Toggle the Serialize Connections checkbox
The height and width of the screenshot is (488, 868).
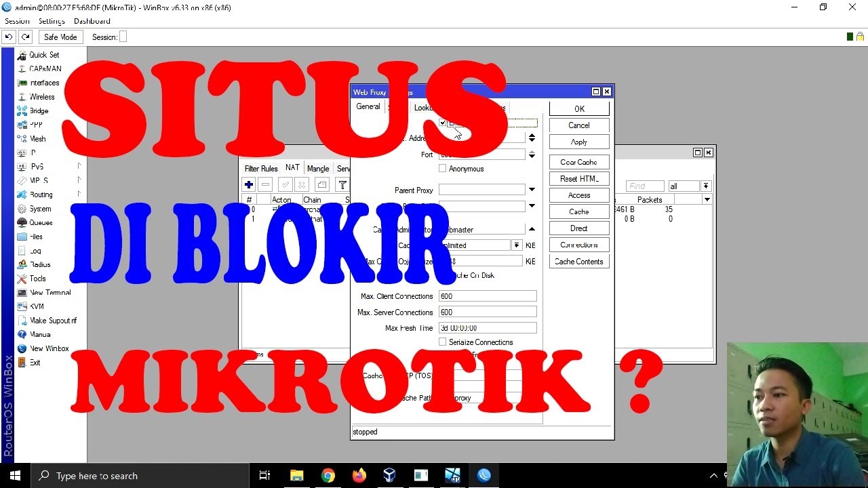click(443, 342)
